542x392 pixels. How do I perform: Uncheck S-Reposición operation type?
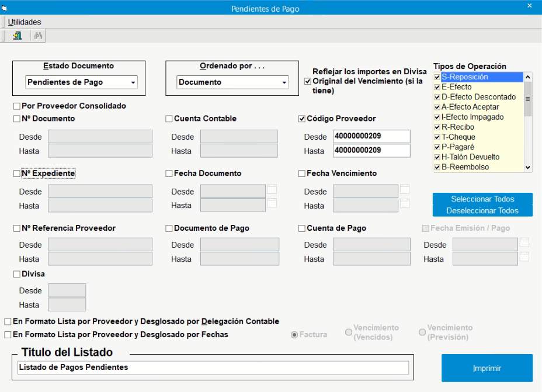(437, 77)
